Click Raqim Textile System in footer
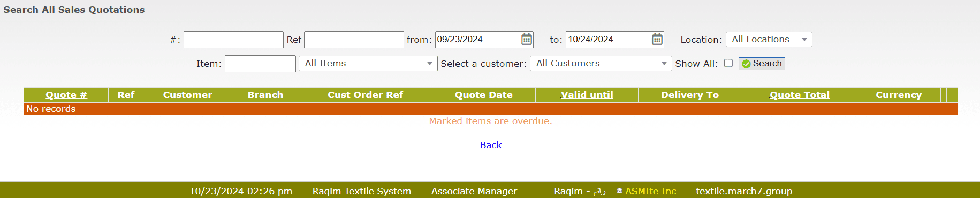 tap(362, 191)
